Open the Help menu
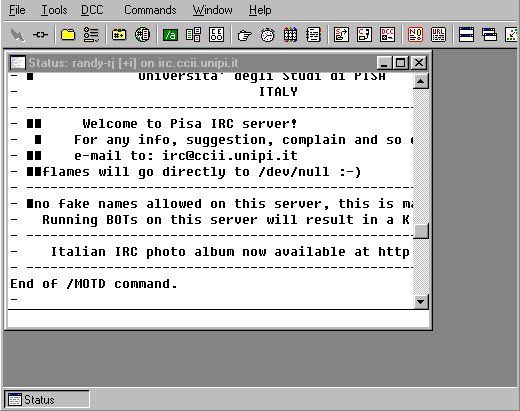520x411 pixels. pos(260,10)
